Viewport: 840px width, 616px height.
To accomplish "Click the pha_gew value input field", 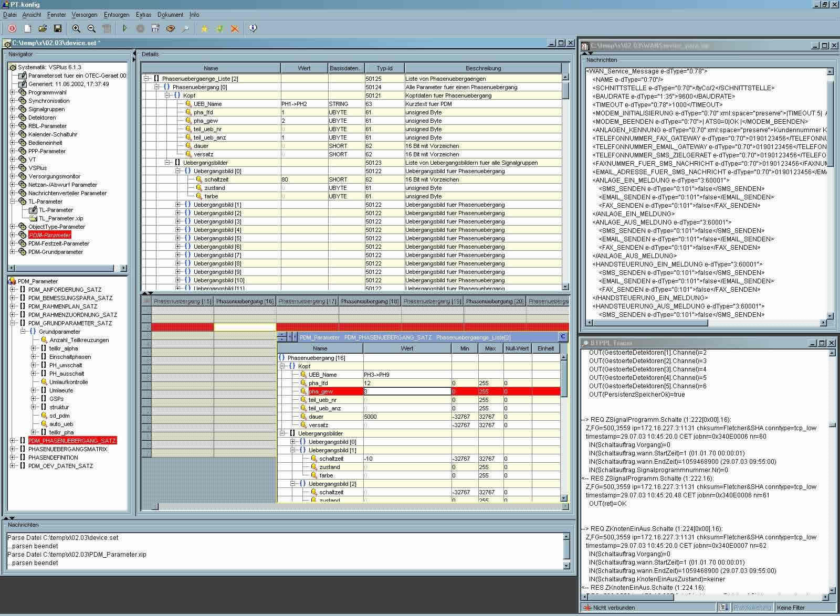I will click(x=407, y=391).
